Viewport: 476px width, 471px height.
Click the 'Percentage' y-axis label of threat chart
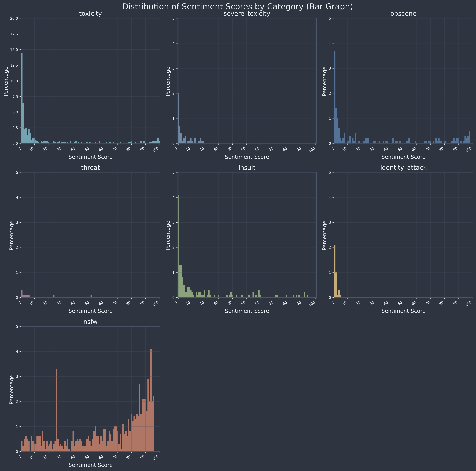tap(12, 235)
